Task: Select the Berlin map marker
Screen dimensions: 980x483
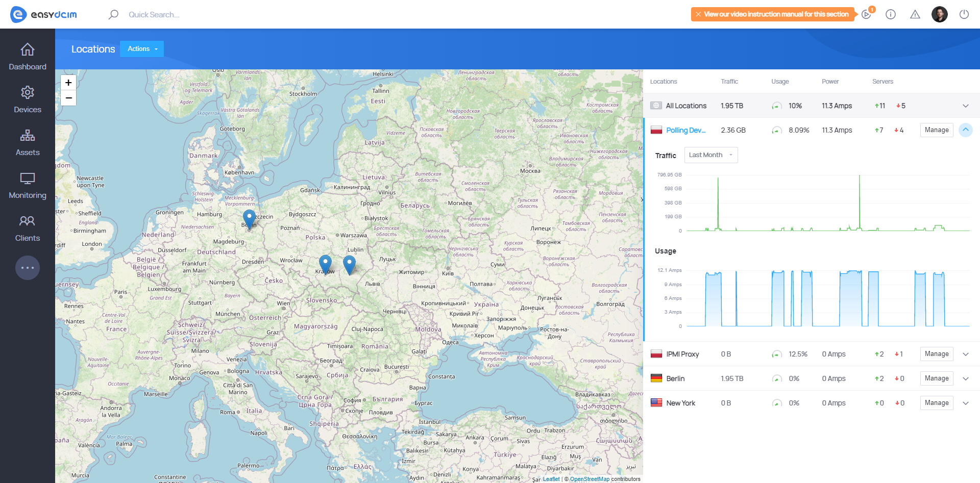Action: (249, 219)
